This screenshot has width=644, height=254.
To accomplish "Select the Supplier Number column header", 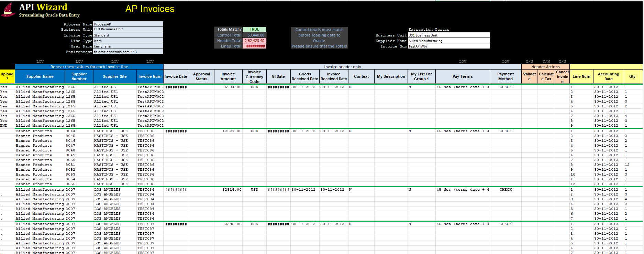I will tap(79, 76).
